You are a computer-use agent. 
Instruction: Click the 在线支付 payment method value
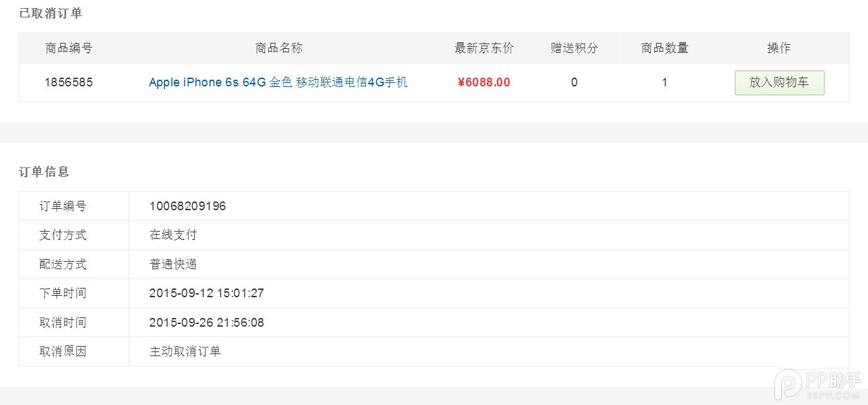[x=173, y=235]
